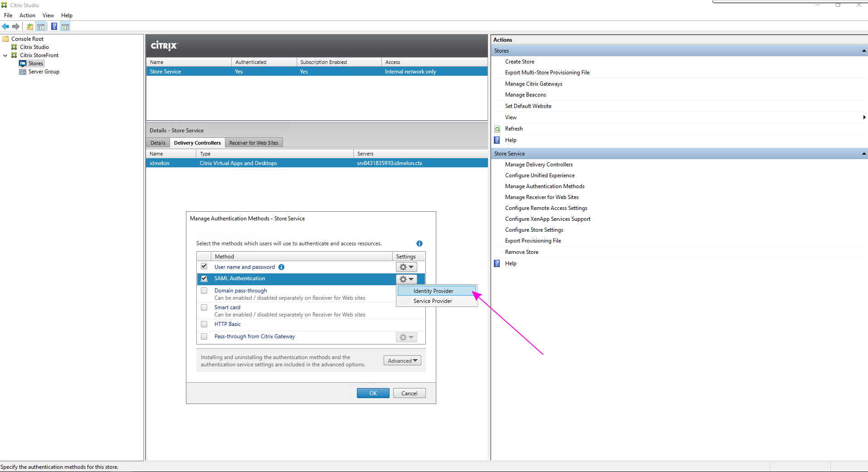The image size is (868, 472).
Task: Switch to the Details tab
Action: tap(158, 143)
